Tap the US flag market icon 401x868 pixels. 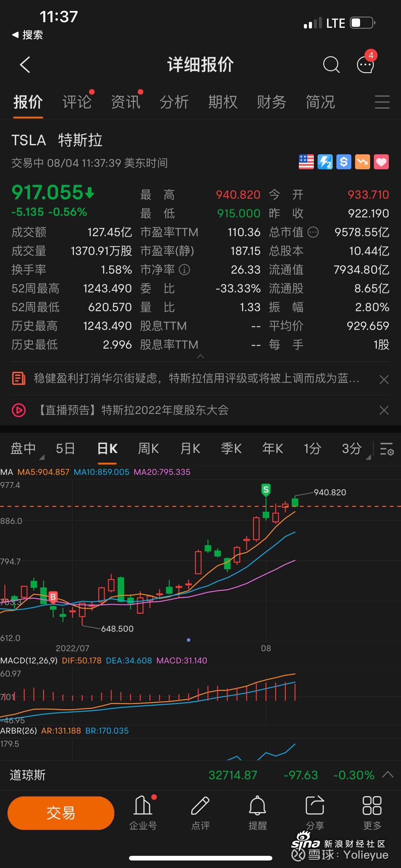(306, 162)
